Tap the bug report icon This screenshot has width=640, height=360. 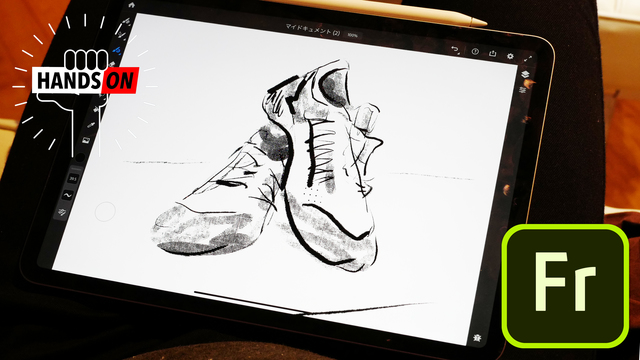477,338
